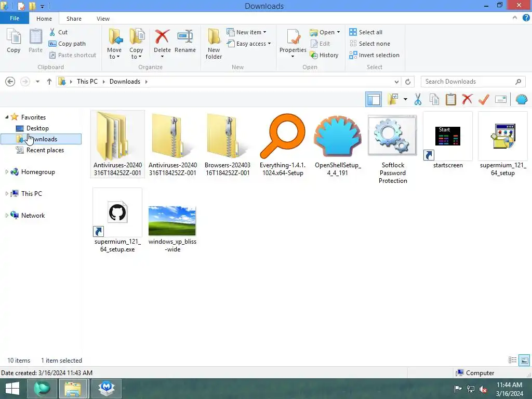The height and width of the screenshot is (399, 532).
Task: Select the Browsers-20240316T184252Z-001 zip file
Action: (228, 144)
